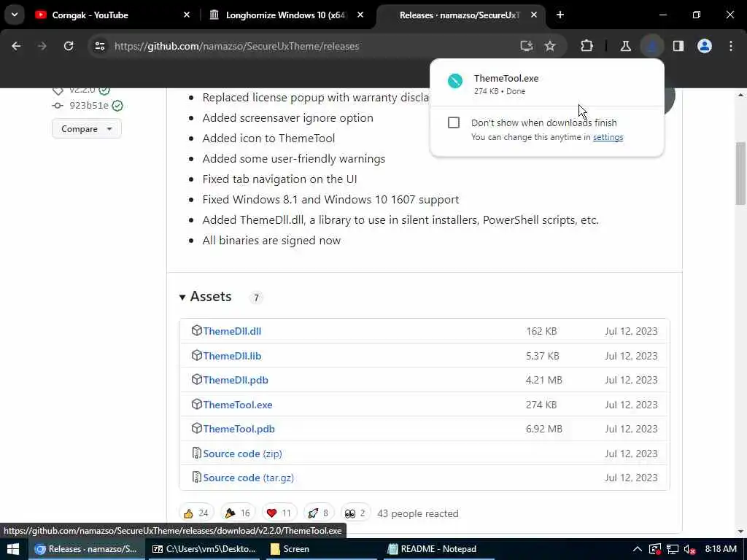The image size is (747, 560).
Task: Open README - Notepad from taskbar
Action: point(438,549)
